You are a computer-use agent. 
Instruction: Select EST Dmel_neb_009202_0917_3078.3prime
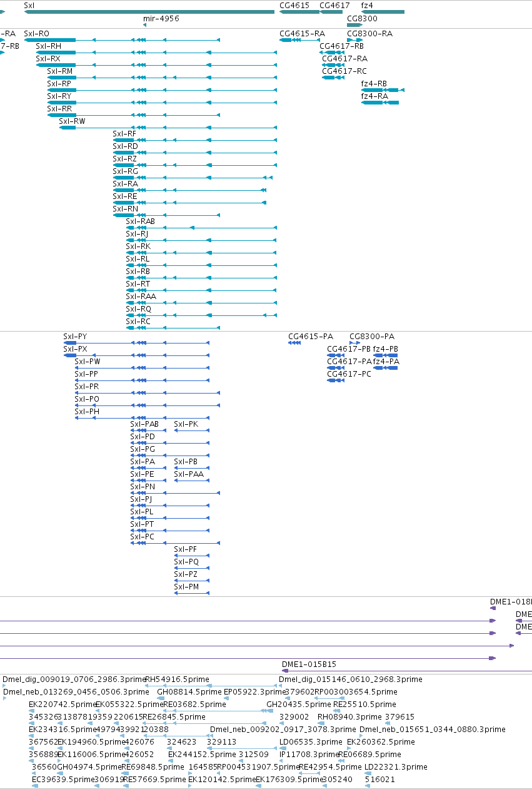(283, 730)
